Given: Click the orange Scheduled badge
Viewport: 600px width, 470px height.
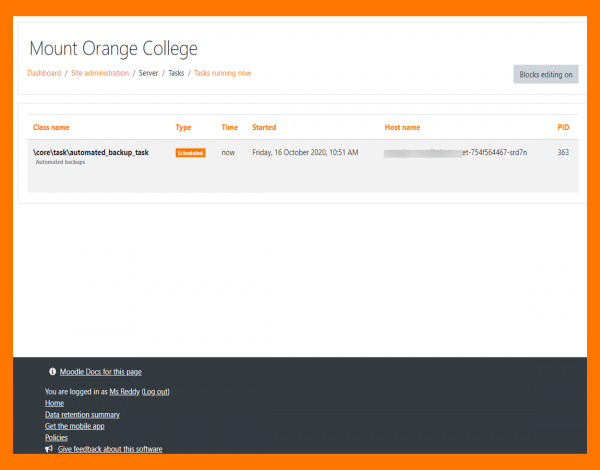Looking at the screenshot, I should coord(190,153).
